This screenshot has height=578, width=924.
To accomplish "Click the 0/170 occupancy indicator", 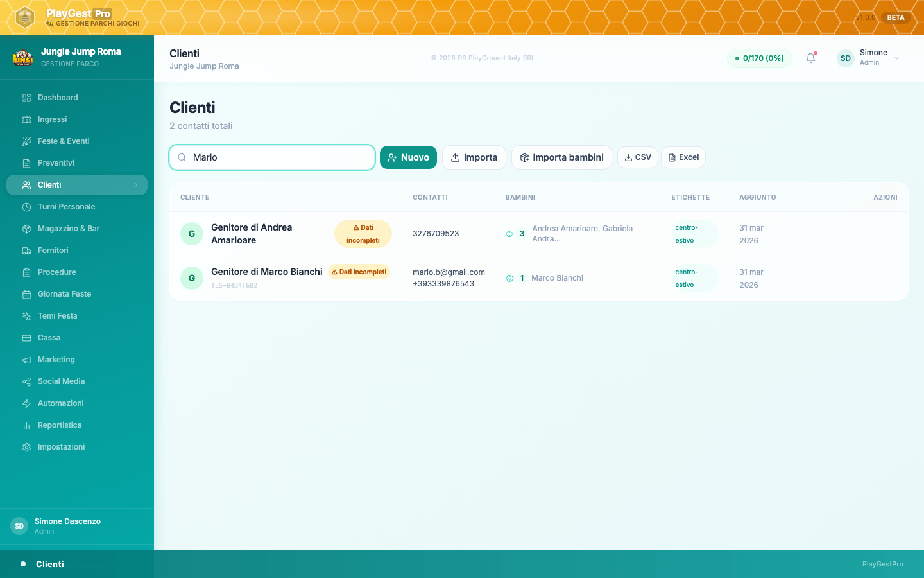I will tap(759, 58).
